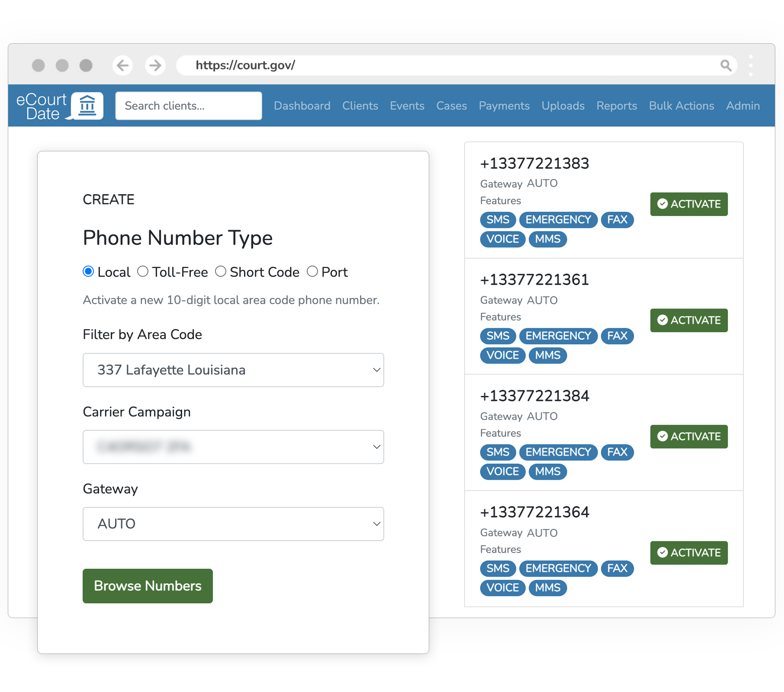Select the Local phone number type

[88, 272]
